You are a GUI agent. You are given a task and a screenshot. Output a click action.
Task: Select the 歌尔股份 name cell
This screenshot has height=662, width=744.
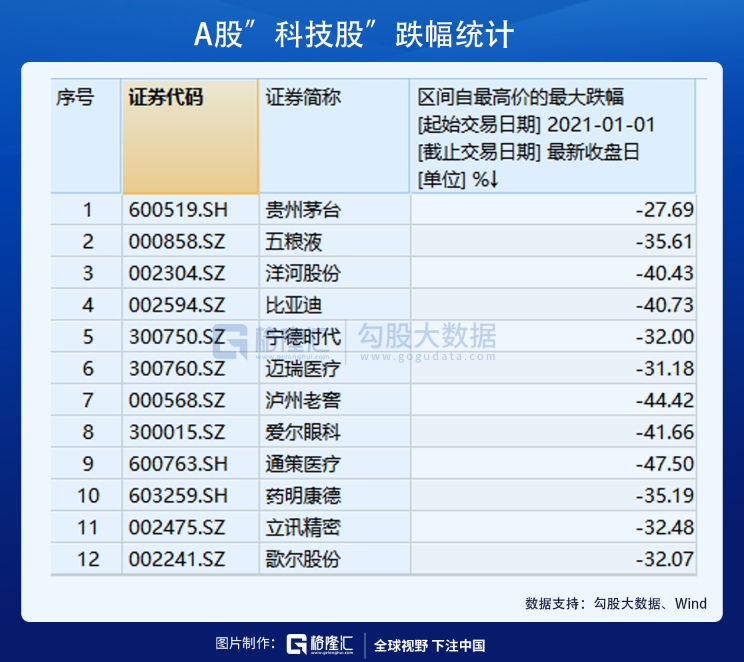coord(335,559)
